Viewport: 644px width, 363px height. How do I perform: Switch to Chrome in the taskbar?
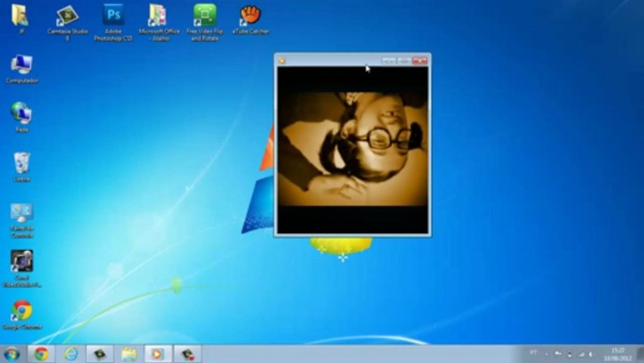point(41,354)
